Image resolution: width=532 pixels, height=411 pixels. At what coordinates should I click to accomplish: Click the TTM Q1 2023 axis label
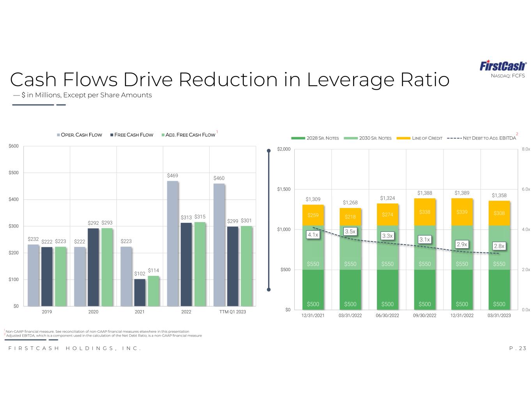point(233,312)
